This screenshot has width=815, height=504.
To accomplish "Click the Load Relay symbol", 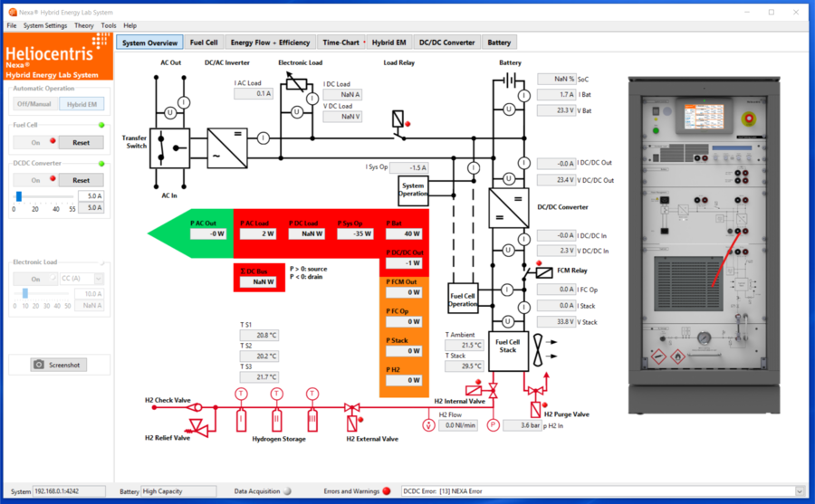I will click(398, 119).
